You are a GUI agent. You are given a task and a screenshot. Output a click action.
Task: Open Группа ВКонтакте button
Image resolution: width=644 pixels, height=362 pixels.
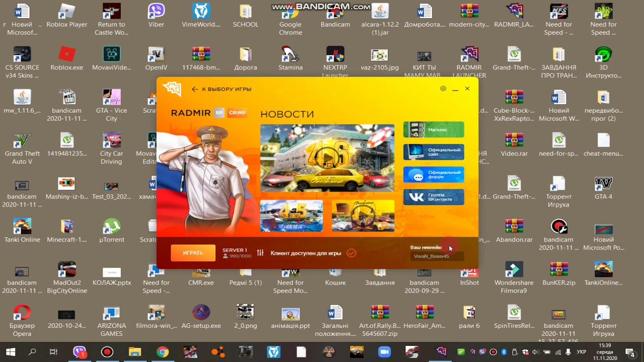click(434, 197)
